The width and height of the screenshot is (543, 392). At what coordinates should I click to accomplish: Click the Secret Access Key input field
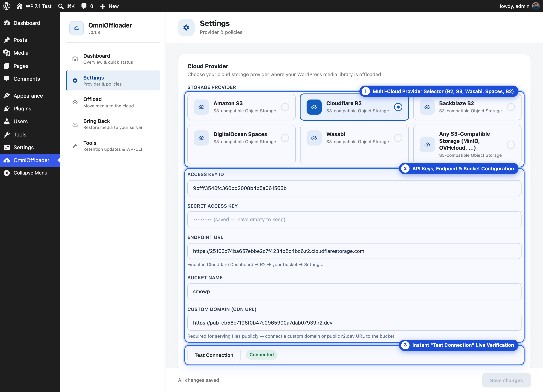point(354,219)
